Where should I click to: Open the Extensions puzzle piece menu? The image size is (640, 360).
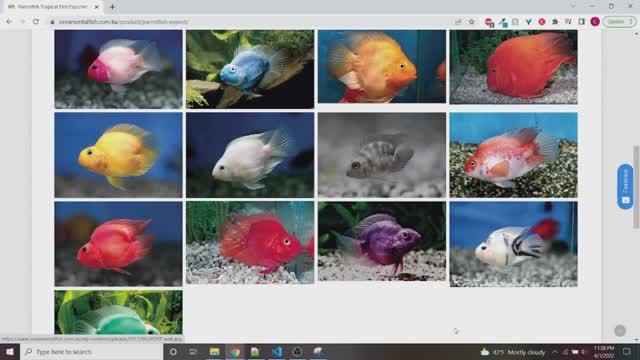point(555,22)
